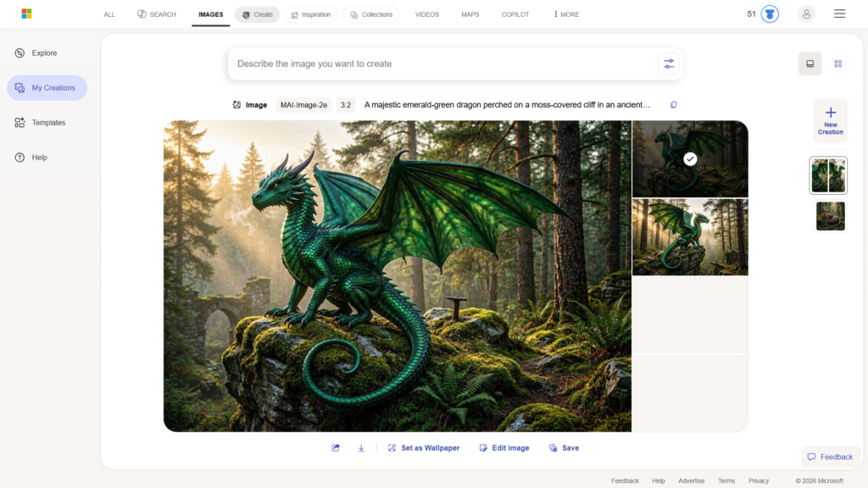The image size is (868, 488).
Task: Open the Create pill tab
Action: coord(258,14)
